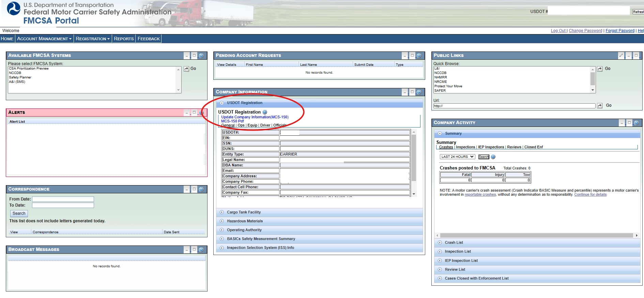Click the crash Search button in Company Activity
This screenshot has width=644, height=298.
click(x=484, y=157)
